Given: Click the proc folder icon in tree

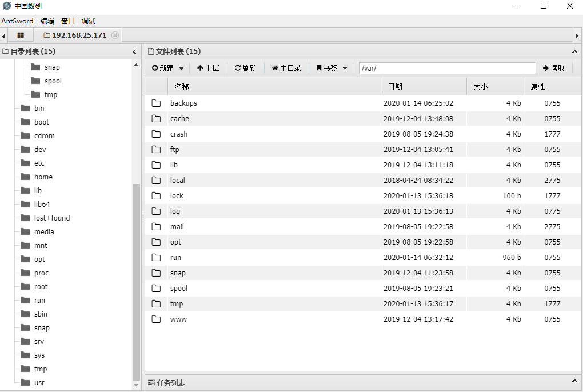Looking at the screenshot, I should coord(25,273).
